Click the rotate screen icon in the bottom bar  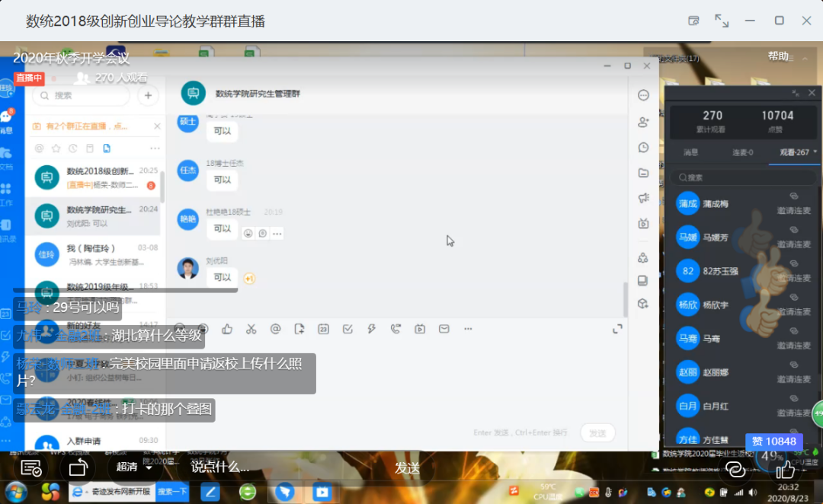pos(78,467)
